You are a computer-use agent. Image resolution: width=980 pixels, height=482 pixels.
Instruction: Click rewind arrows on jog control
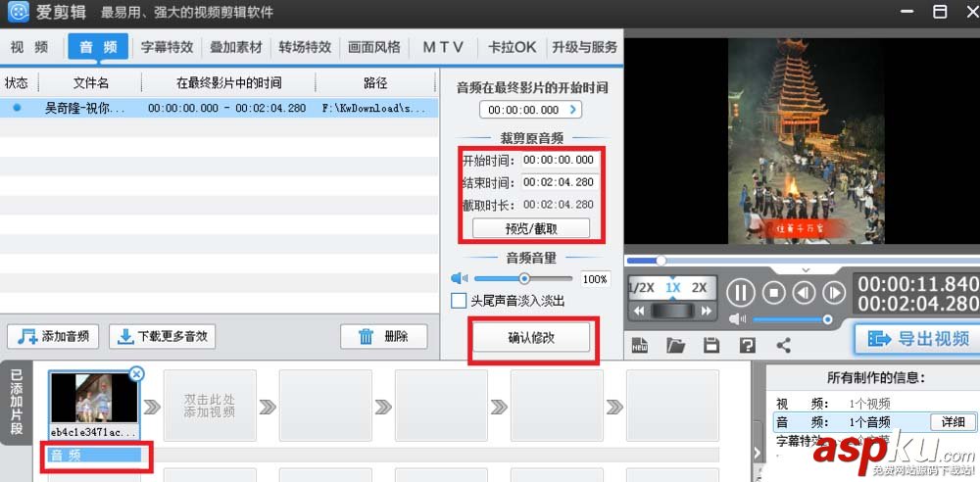click(x=638, y=311)
